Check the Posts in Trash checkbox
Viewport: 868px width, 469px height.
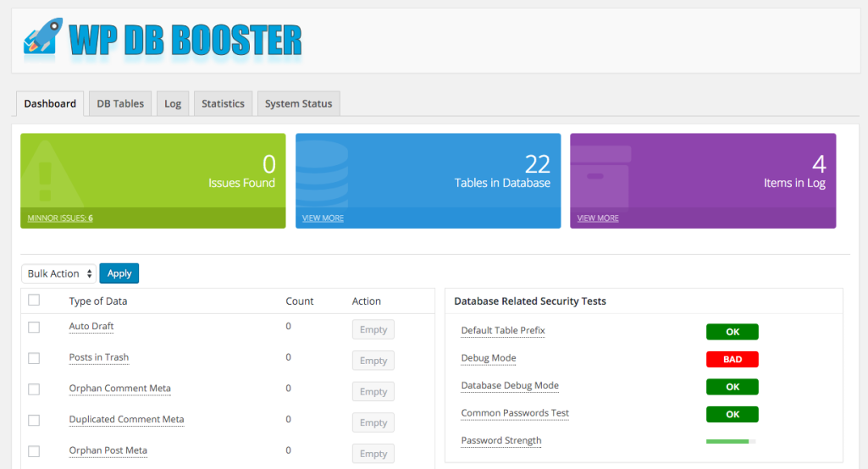pyautogui.click(x=34, y=358)
